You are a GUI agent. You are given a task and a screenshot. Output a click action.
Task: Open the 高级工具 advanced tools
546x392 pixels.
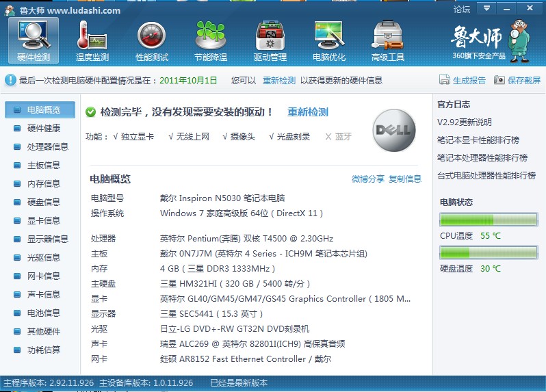(x=388, y=40)
